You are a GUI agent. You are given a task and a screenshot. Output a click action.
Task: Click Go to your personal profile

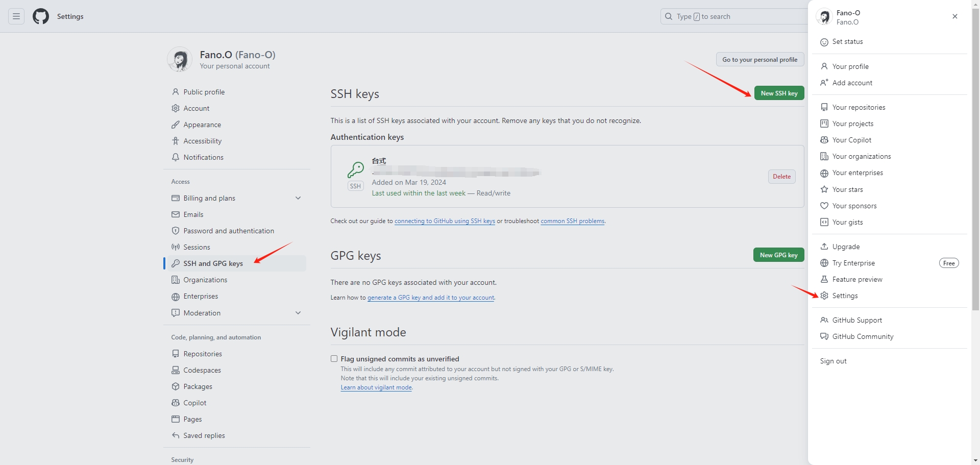coord(759,60)
